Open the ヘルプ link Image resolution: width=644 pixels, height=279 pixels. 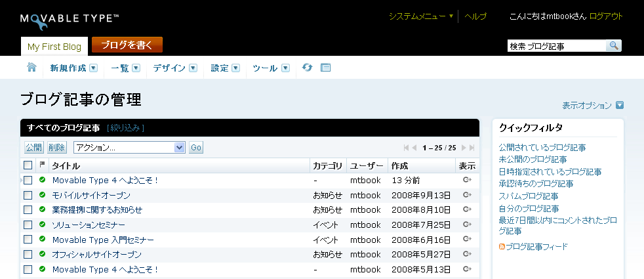click(x=475, y=16)
